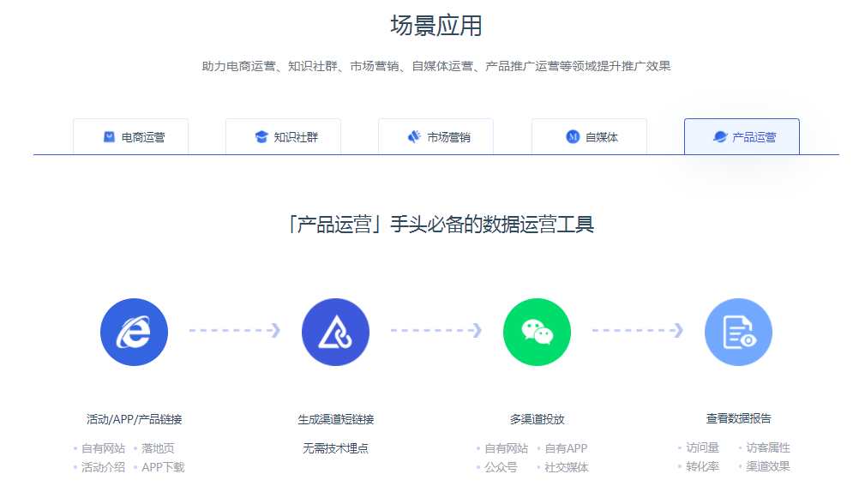The image size is (859, 504).
Task: Select the 产品运营 tab
Action: (742, 137)
